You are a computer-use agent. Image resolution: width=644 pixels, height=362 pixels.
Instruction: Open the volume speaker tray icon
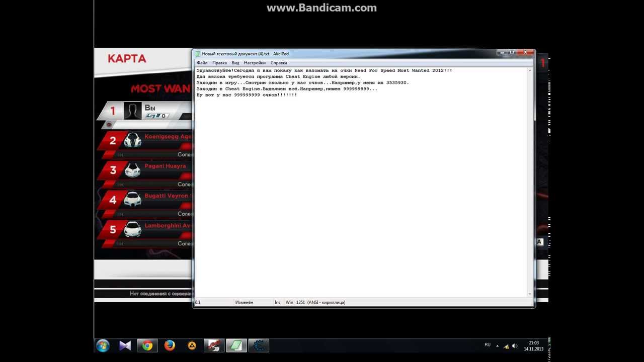515,346
